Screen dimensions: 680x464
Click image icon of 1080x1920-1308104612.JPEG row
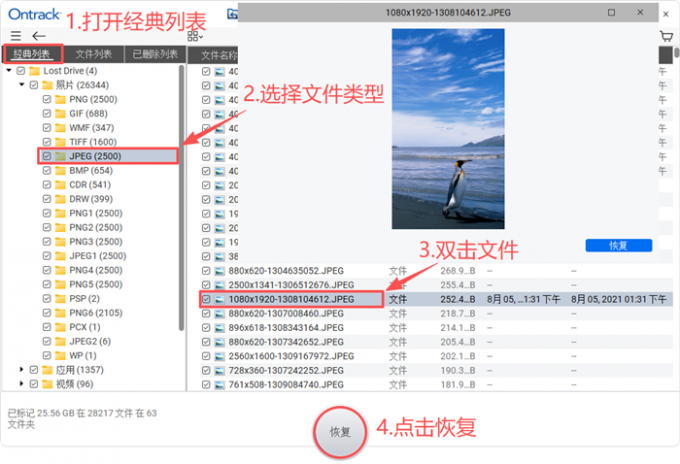(220, 300)
